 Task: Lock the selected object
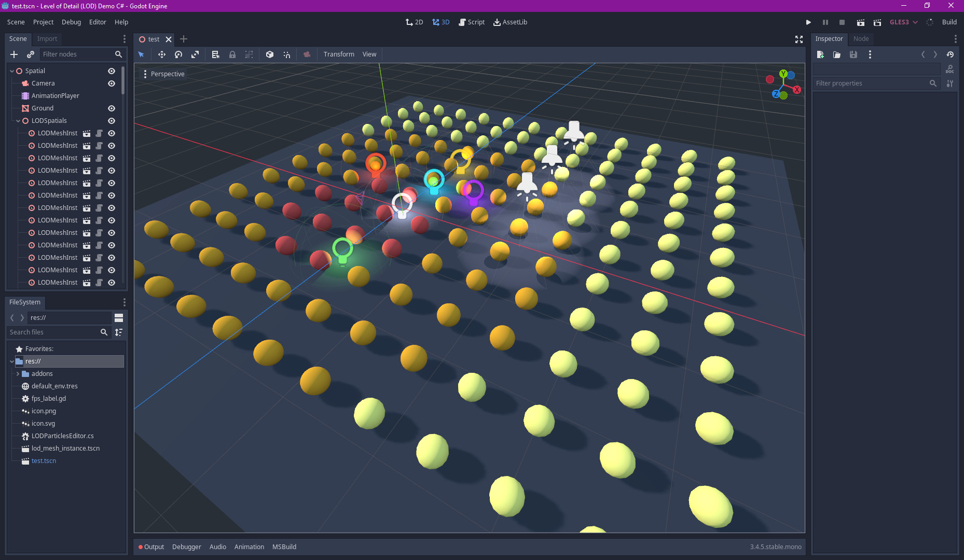[232, 54]
